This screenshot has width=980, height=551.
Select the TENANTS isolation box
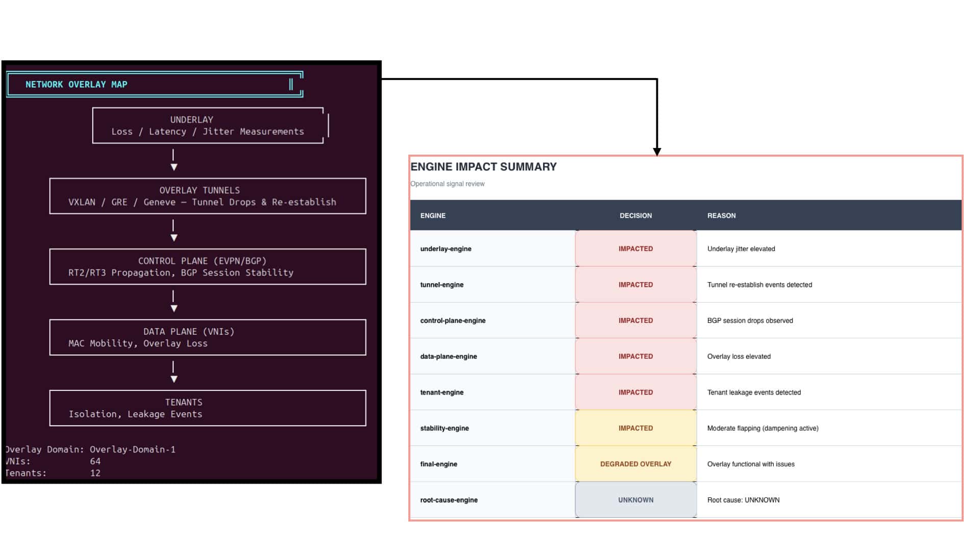208,408
